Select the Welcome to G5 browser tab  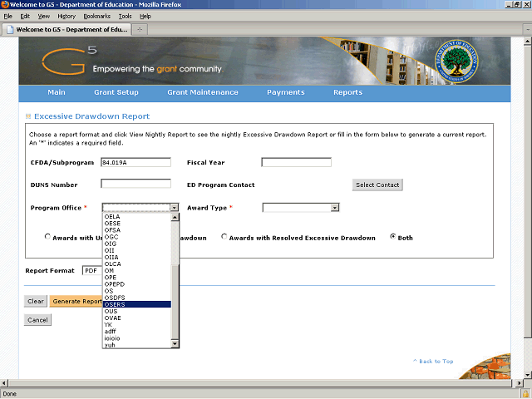66,30
